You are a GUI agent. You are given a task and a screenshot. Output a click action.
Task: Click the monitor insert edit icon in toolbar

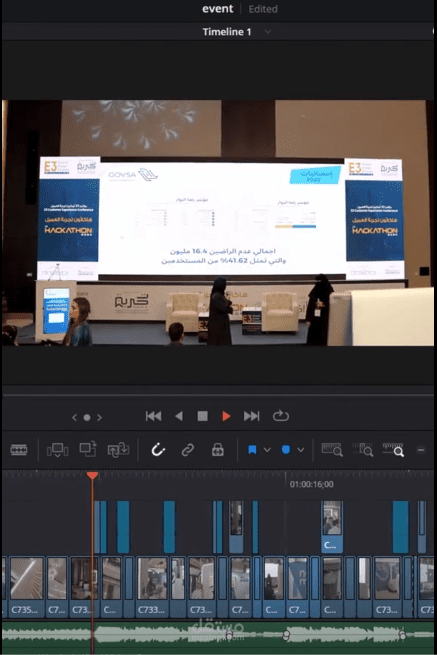pos(58,450)
